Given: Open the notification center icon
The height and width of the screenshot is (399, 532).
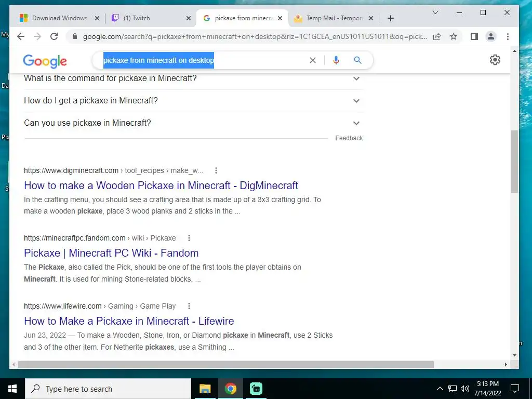Looking at the screenshot, I should click(x=515, y=389).
